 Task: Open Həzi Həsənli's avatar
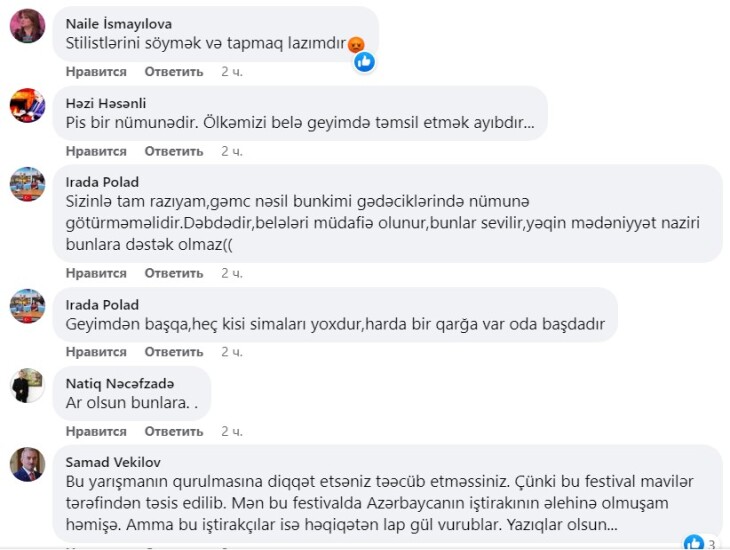(27, 105)
